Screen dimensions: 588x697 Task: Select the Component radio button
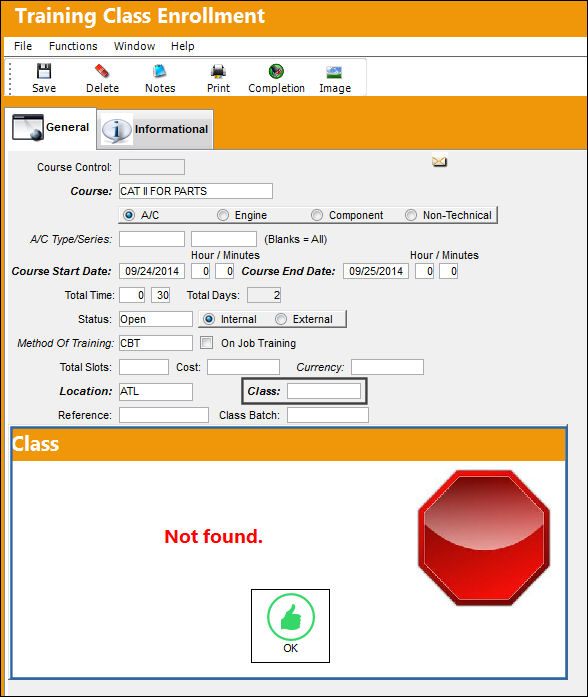click(316, 215)
